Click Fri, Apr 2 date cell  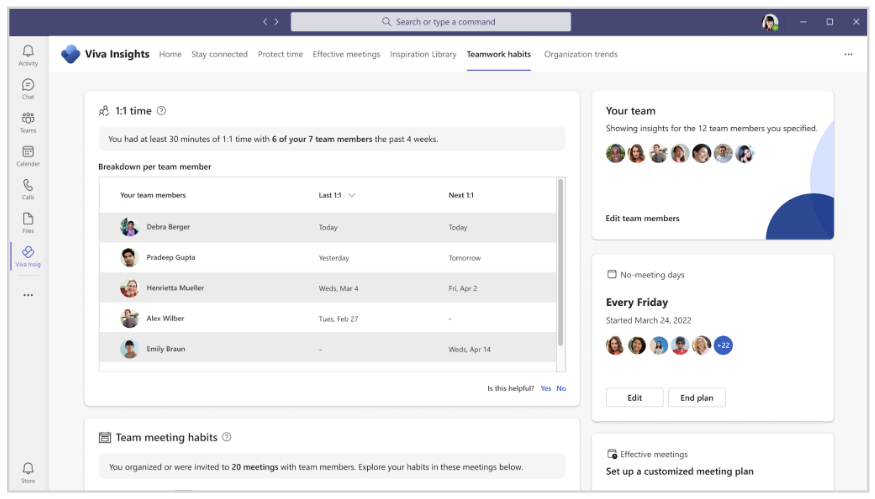pos(463,289)
